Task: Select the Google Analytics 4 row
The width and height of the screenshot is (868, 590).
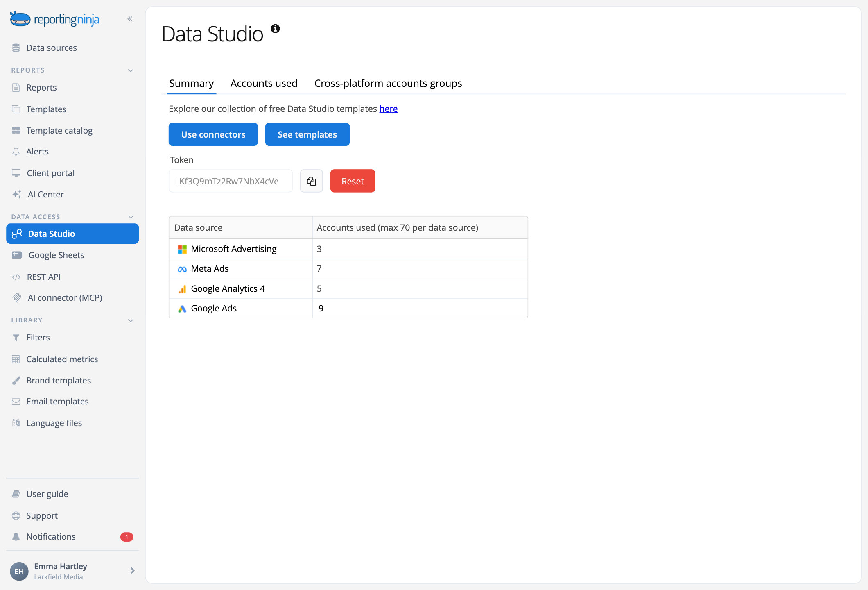Action: click(x=348, y=289)
